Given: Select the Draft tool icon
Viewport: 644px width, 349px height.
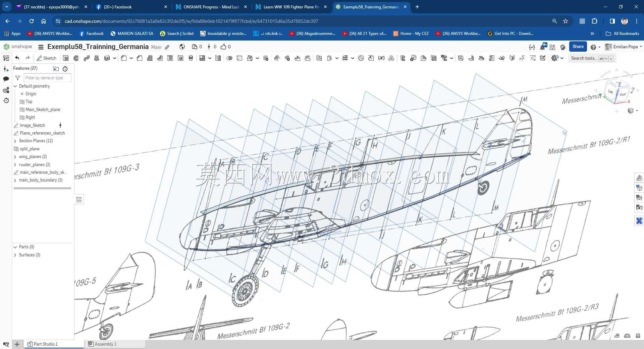Looking at the screenshot, I should 150,58.
